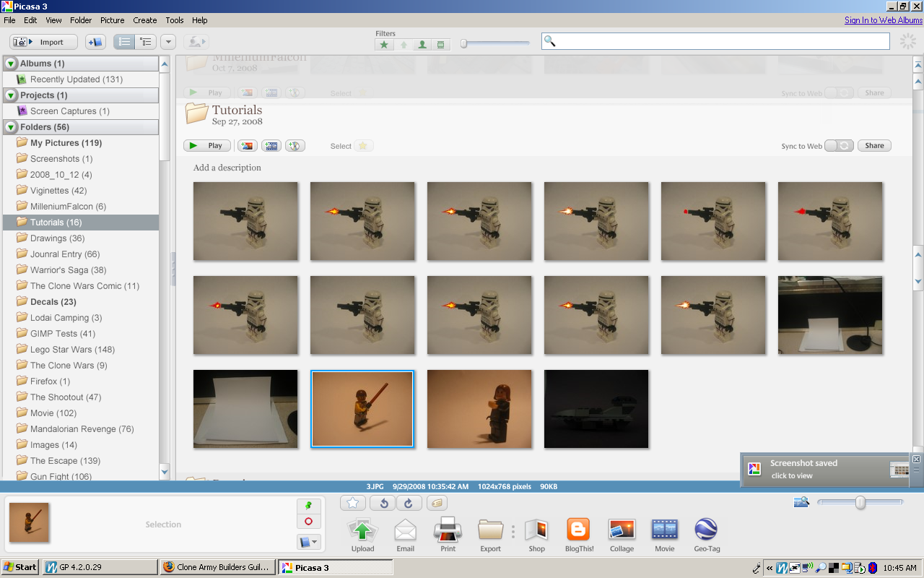This screenshot has width=924, height=578.
Task: Create a Collage from selection
Action: point(622,531)
